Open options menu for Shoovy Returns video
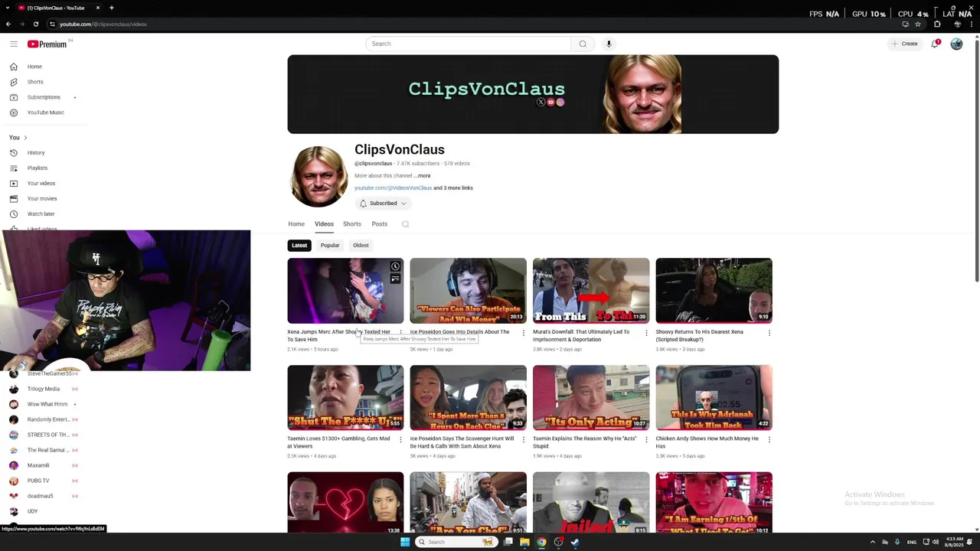 (769, 333)
